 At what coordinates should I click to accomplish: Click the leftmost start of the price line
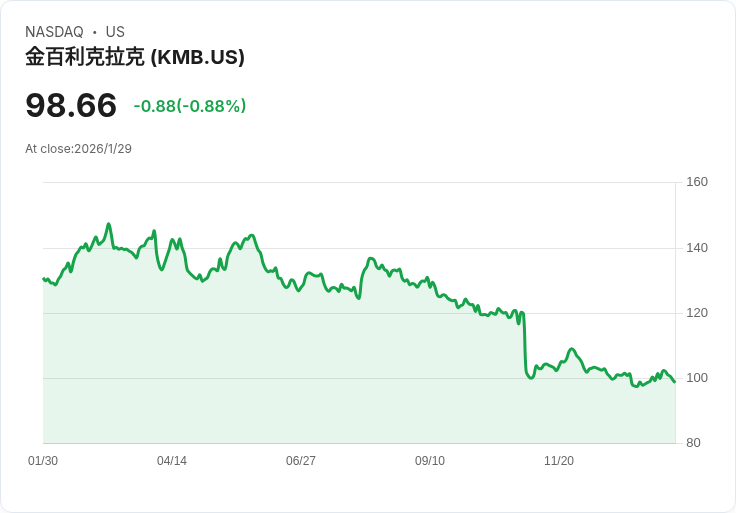point(43,279)
